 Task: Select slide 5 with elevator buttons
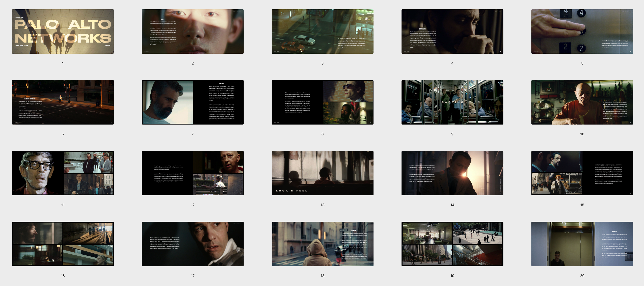click(582, 32)
